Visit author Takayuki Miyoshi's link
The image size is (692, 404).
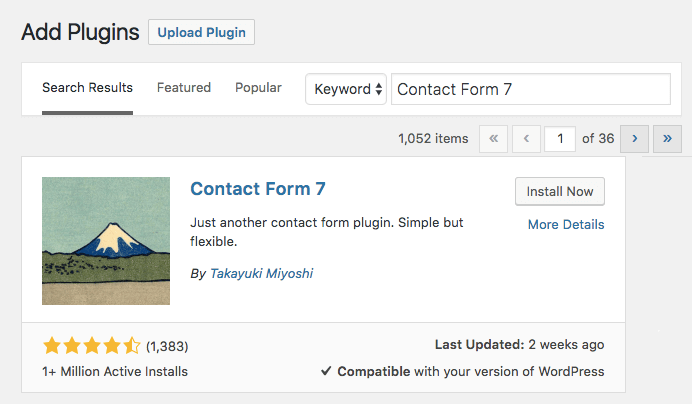261,272
